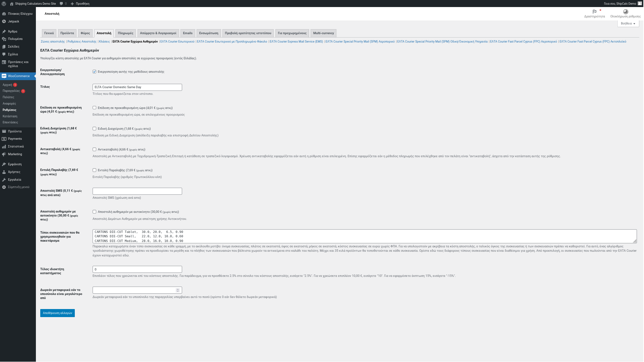Toggle Ενεργοποίηση αυτής της μεθόδου αποστολής checkbox
Viewport: 644px width, 362px height.
point(95,72)
